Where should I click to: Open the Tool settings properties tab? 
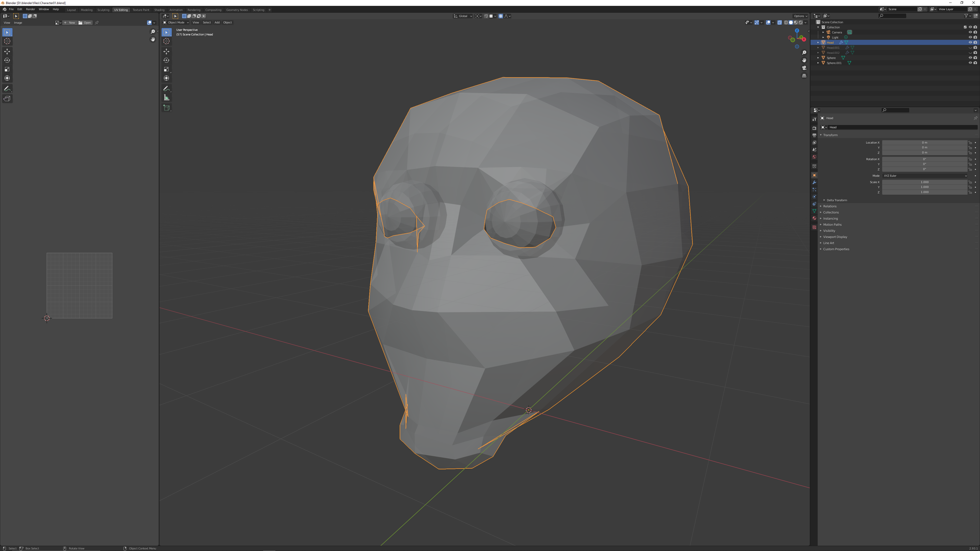(814, 119)
